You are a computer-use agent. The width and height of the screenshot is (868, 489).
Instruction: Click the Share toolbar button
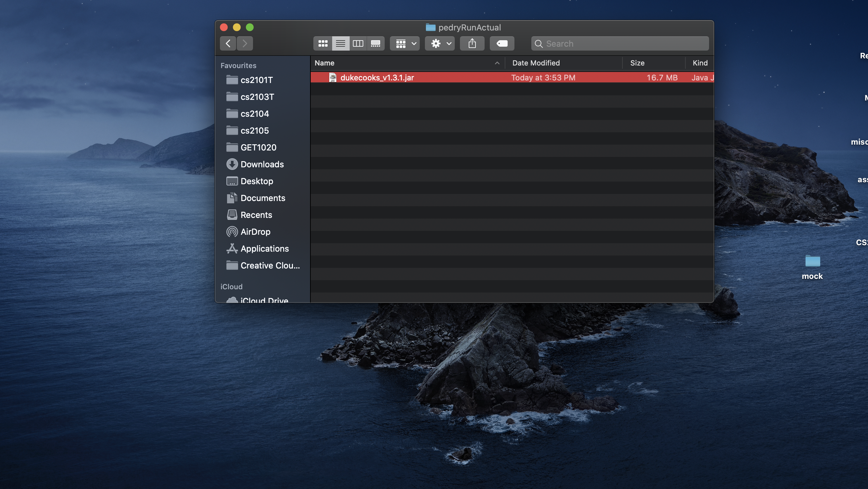point(472,43)
